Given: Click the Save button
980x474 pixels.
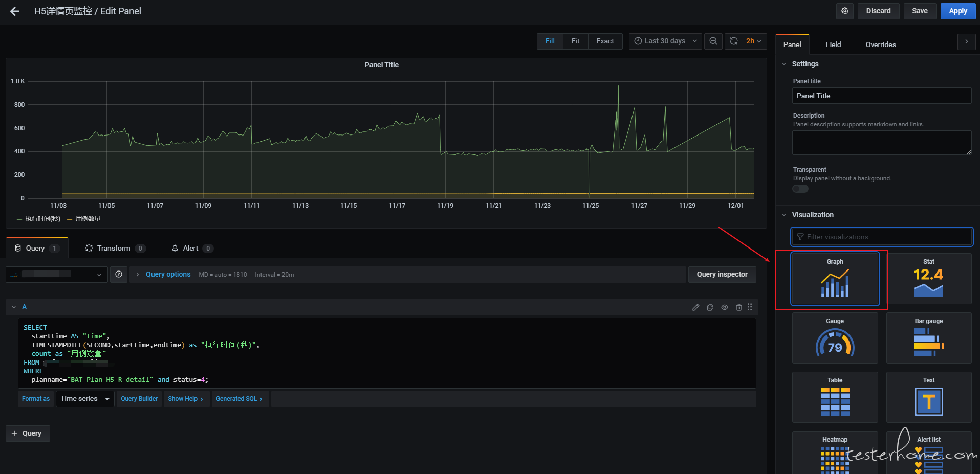Looking at the screenshot, I should [920, 11].
